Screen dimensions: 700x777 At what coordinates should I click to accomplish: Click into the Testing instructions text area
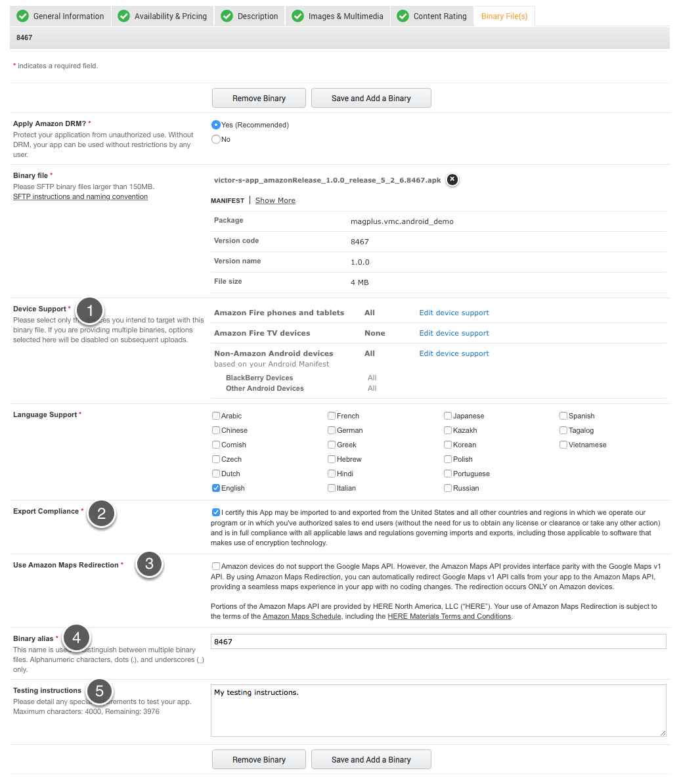tap(439, 711)
